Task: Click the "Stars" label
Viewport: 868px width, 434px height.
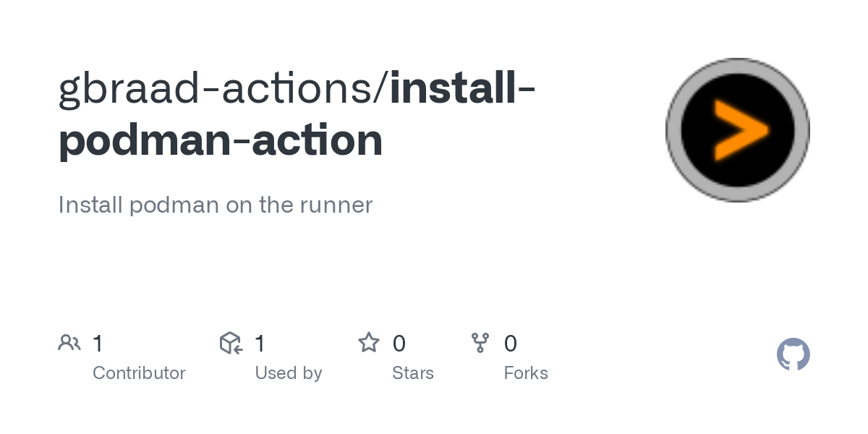Action: [x=412, y=373]
